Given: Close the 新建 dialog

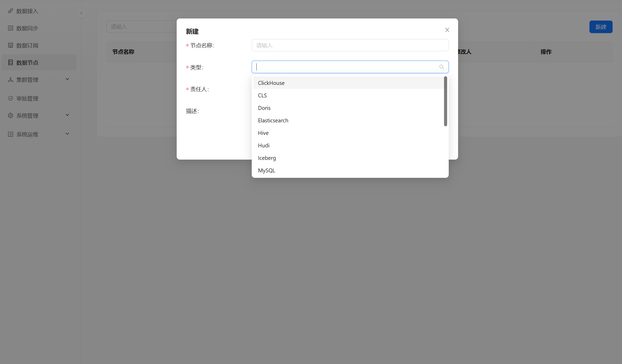Looking at the screenshot, I should pos(447,30).
